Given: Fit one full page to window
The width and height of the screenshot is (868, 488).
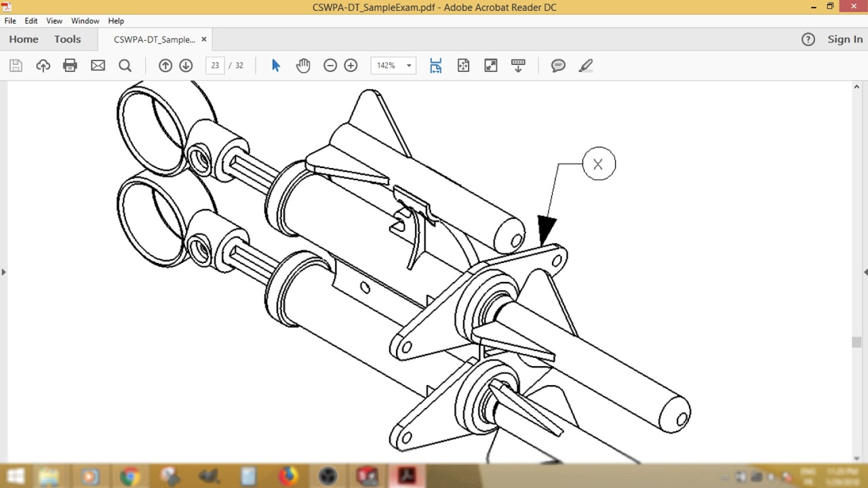Looking at the screenshot, I should tap(463, 65).
